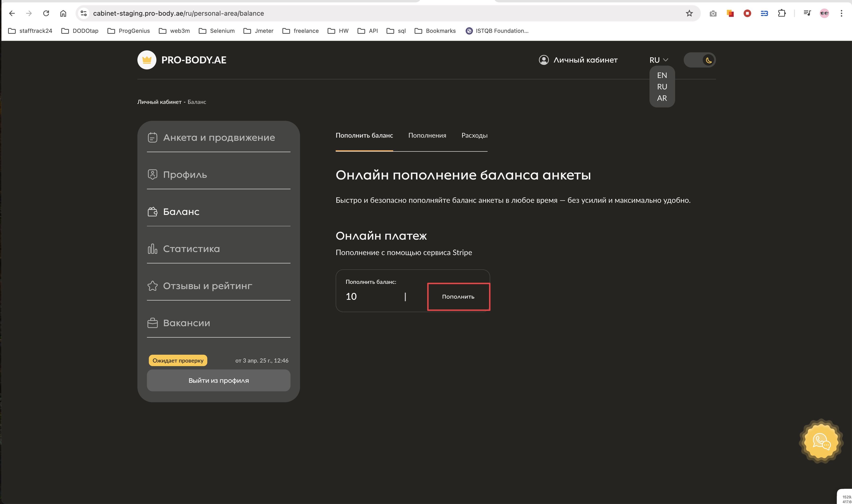Click the Личный кабинет breadcrumb link

(159, 102)
